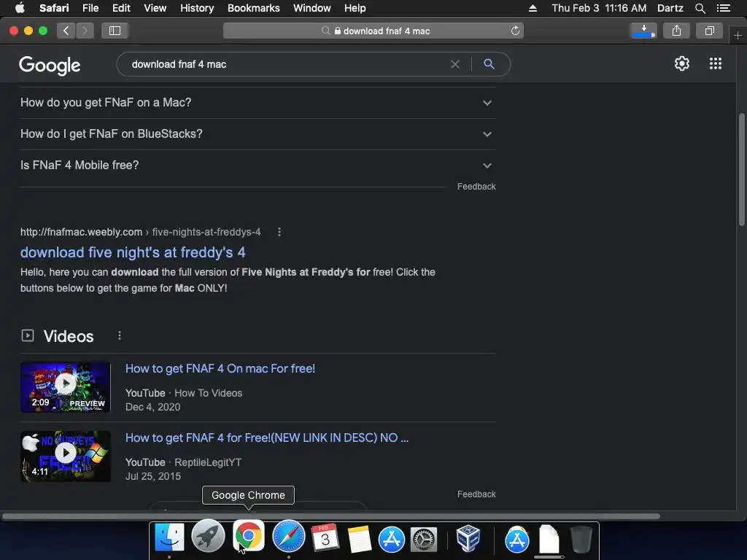Click the Safari address bar
The width and height of the screenshot is (747, 560).
pyautogui.click(x=373, y=31)
